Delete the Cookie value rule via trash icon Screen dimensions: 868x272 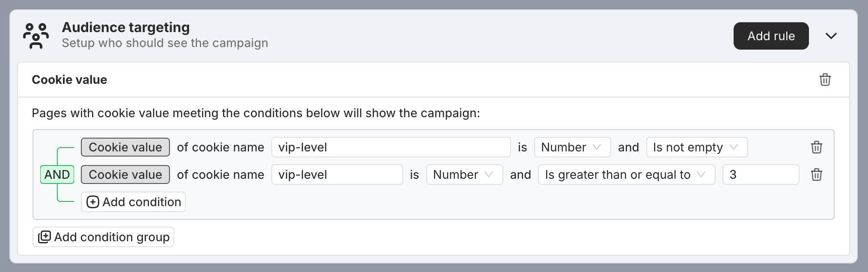[825, 80]
